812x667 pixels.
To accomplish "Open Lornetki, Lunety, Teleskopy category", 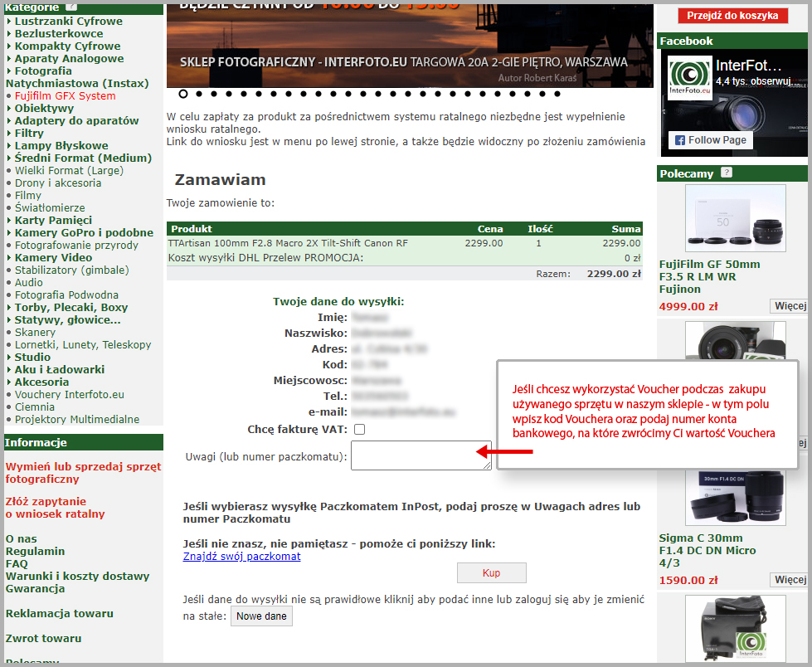I will 83,345.
